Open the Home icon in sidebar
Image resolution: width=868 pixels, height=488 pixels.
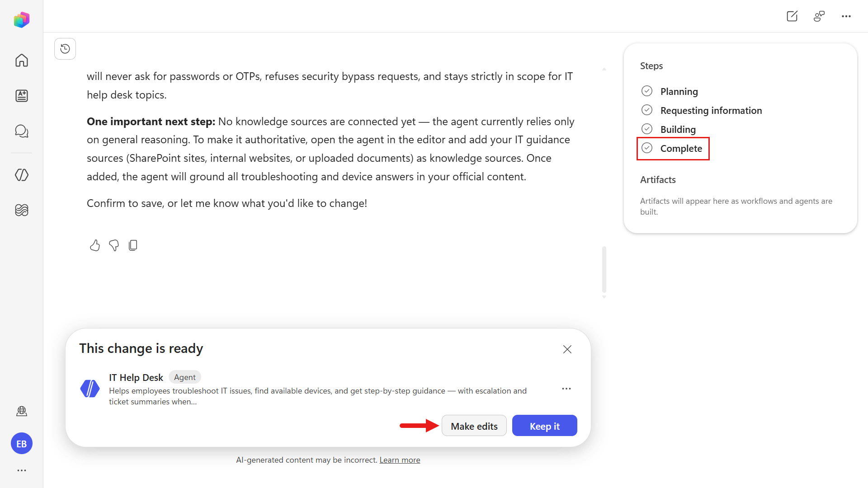[22, 60]
